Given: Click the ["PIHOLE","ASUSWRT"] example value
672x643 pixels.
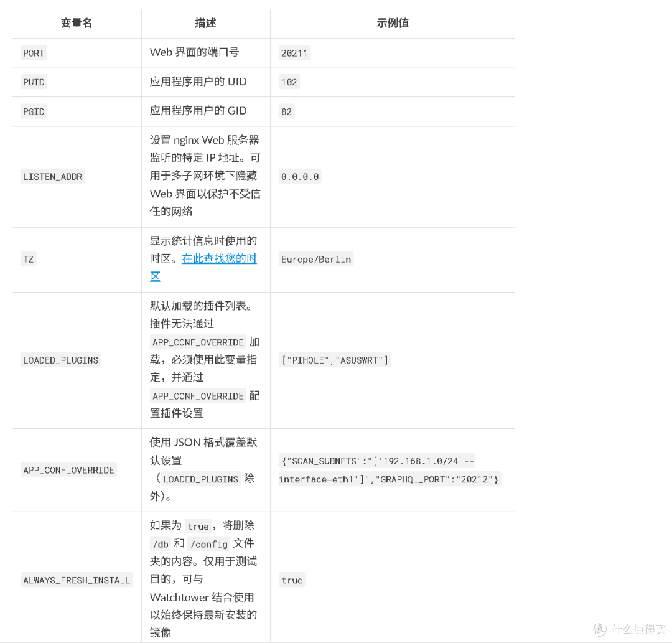Looking at the screenshot, I should click(x=335, y=360).
